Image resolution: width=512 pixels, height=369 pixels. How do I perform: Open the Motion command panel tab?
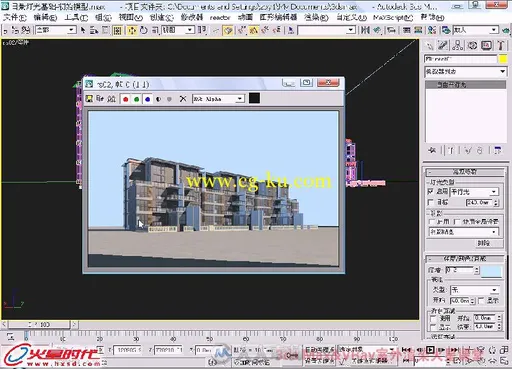472,45
